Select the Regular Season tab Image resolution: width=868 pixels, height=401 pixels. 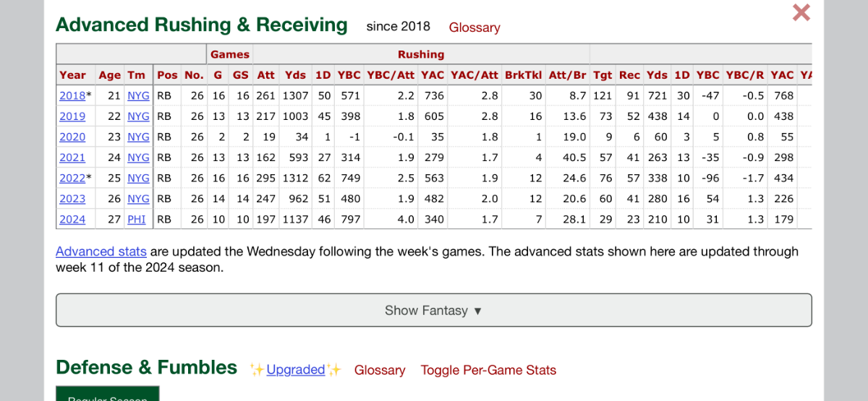tap(107, 397)
